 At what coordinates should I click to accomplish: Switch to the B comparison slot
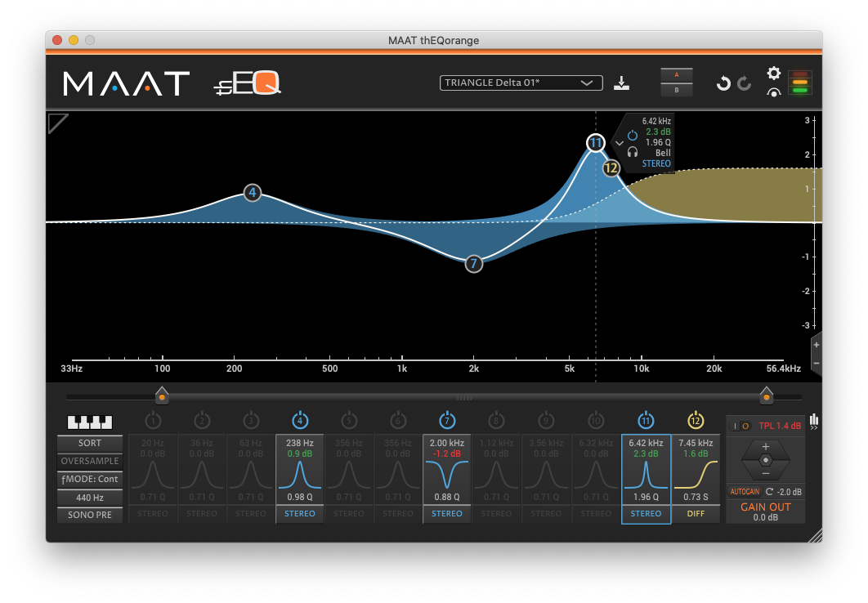pyautogui.click(x=677, y=90)
